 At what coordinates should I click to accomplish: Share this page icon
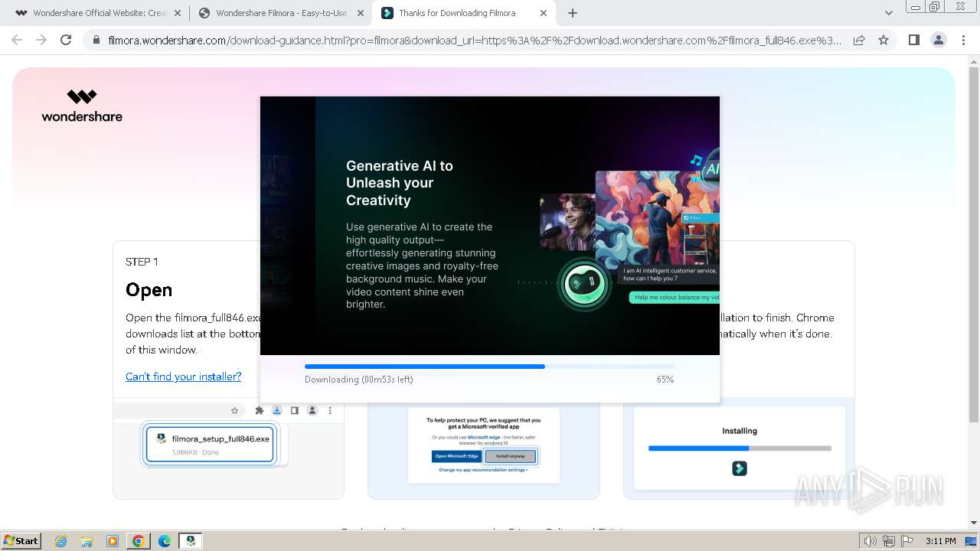click(859, 41)
